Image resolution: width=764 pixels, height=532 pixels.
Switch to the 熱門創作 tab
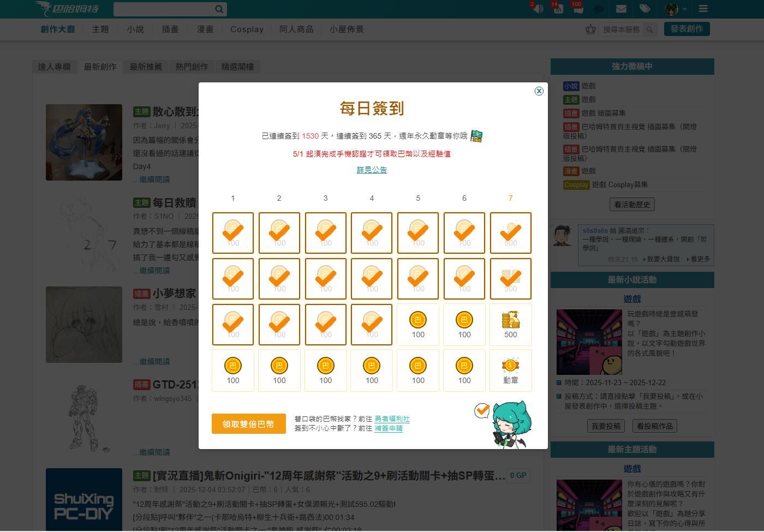click(192, 67)
